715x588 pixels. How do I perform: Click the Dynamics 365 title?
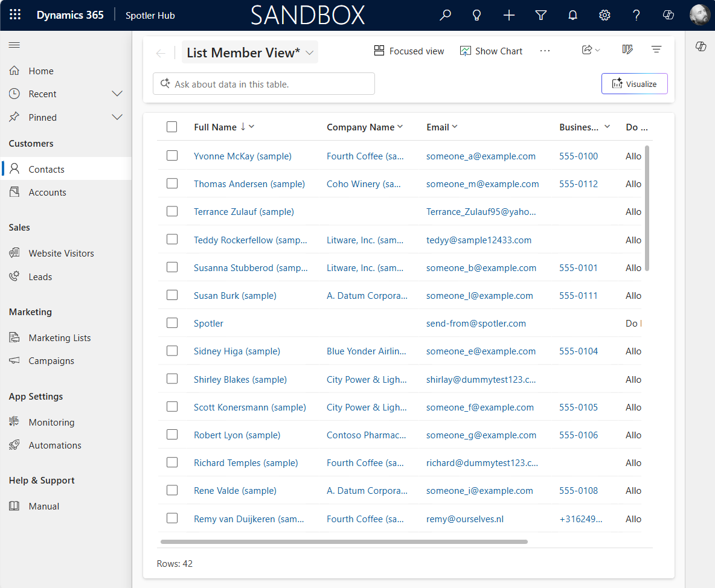[70, 15]
